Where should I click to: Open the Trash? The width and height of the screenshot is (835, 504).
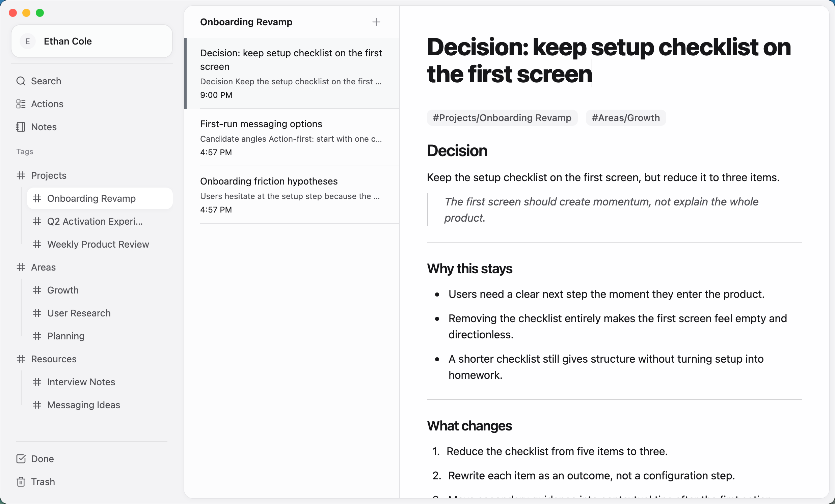(x=43, y=482)
